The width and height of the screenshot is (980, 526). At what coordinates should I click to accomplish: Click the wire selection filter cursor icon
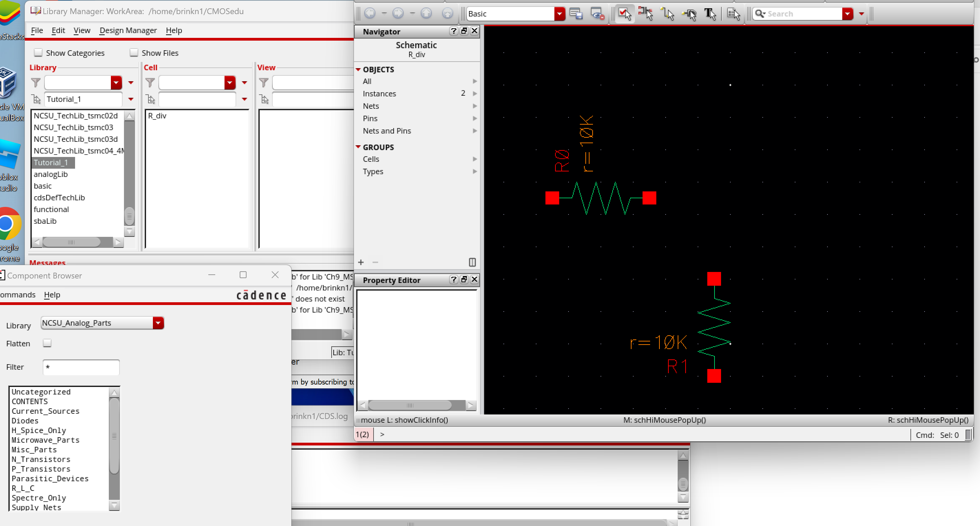click(x=667, y=14)
